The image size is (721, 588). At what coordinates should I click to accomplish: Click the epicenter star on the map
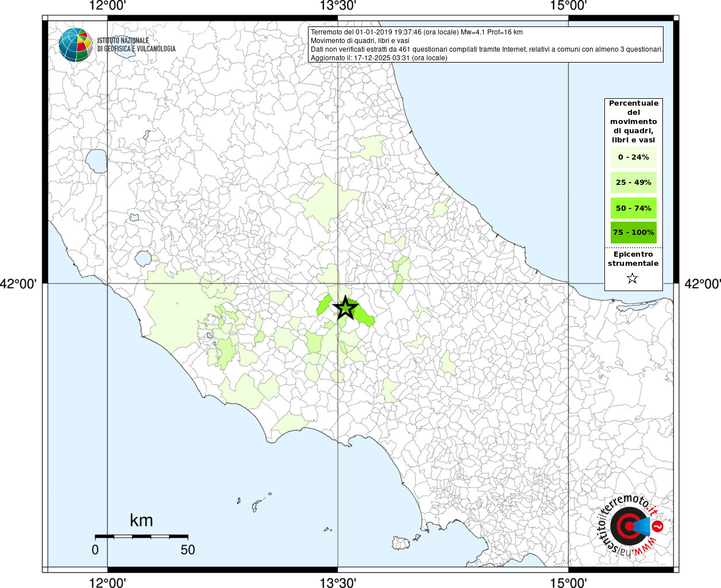pyautogui.click(x=345, y=308)
